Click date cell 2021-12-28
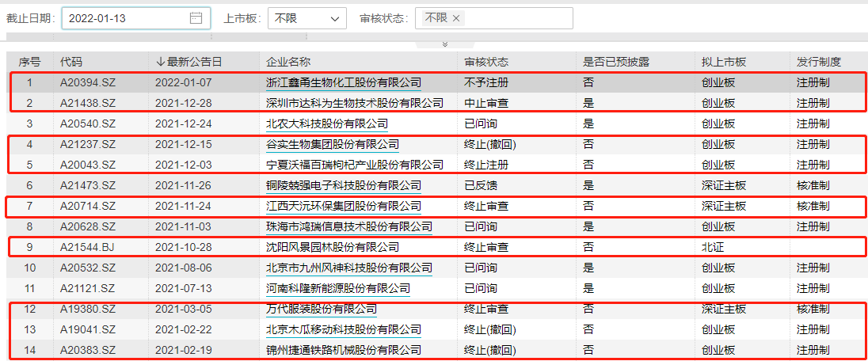 (183, 103)
